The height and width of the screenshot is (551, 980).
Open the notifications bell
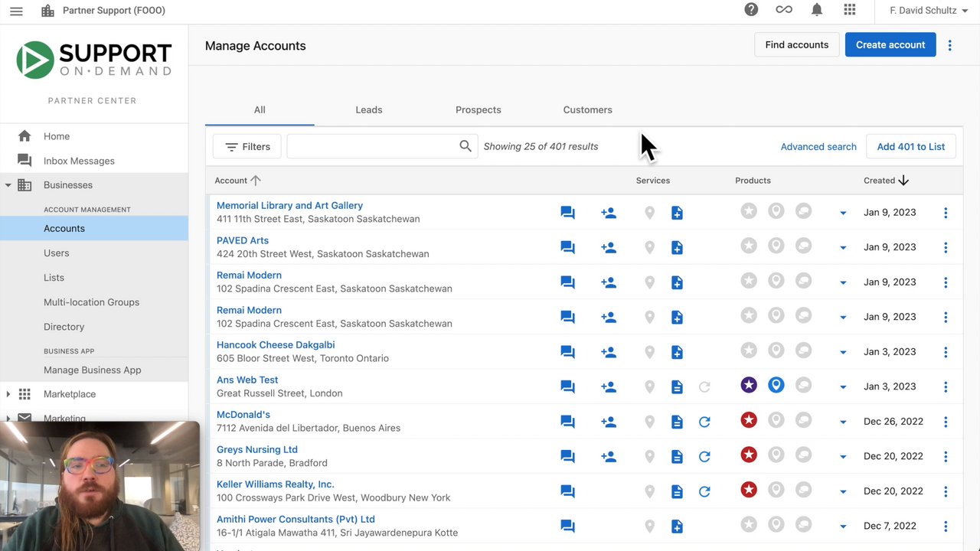click(x=817, y=10)
